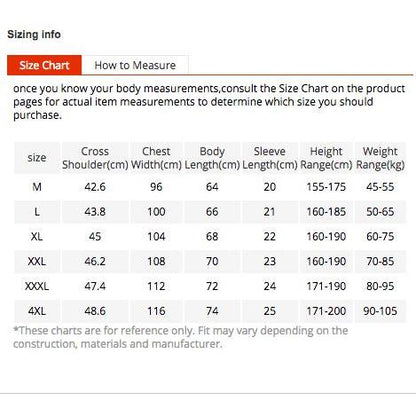Select the size column header
This screenshot has width=416, height=416.
click(x=37, y=158)
